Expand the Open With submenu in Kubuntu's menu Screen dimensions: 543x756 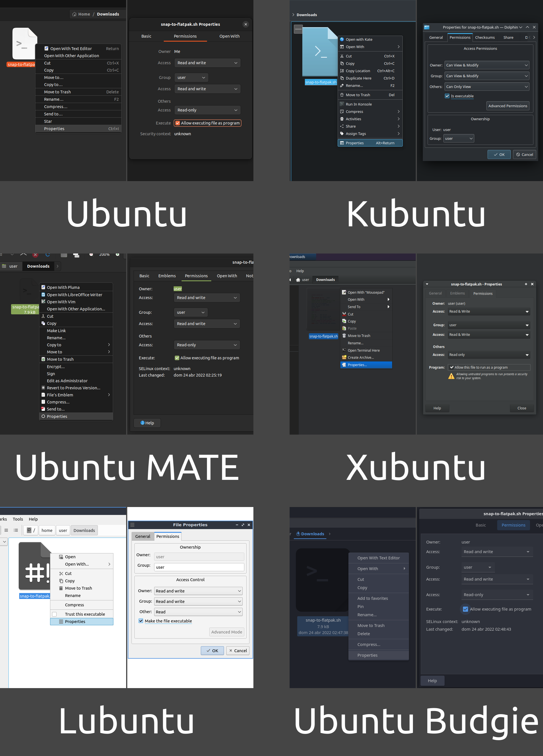pos(370,47)
